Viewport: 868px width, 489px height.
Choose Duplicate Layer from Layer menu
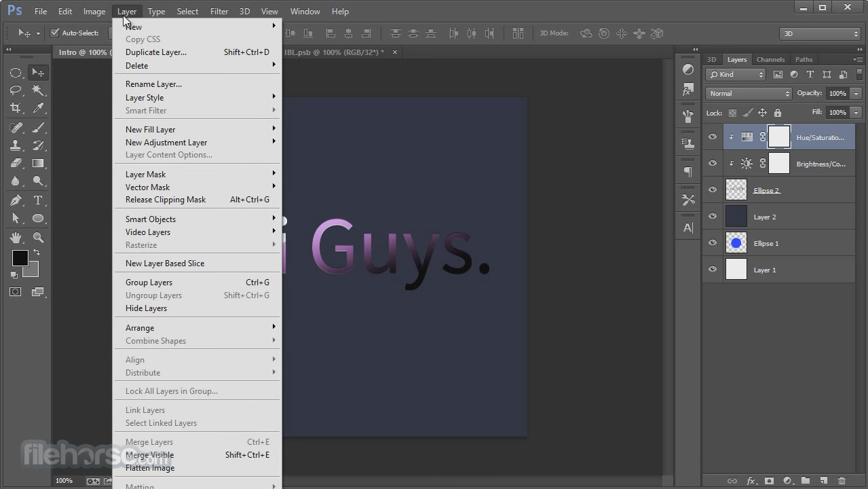pyautogui.click(x=197, y=52)
